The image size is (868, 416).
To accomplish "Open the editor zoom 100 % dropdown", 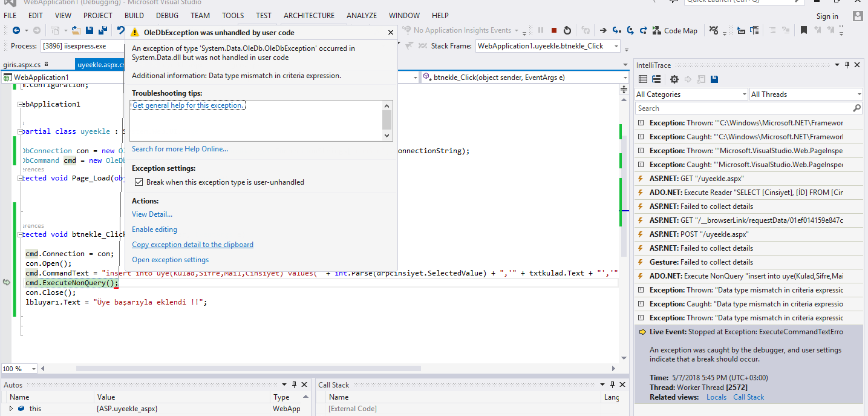I will tap(19, 369).
